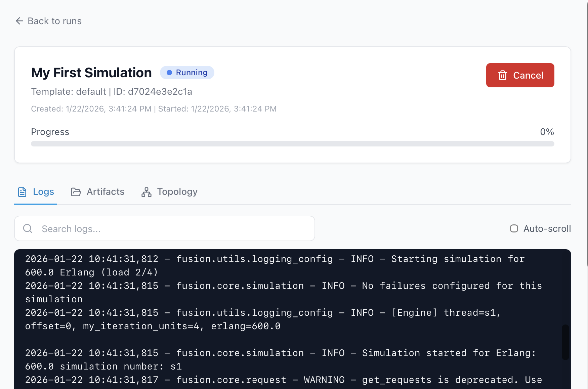The height and width of the screenshot is (389, 588).
Task: Click the simulation progress bar
Action: click(292, 144)
